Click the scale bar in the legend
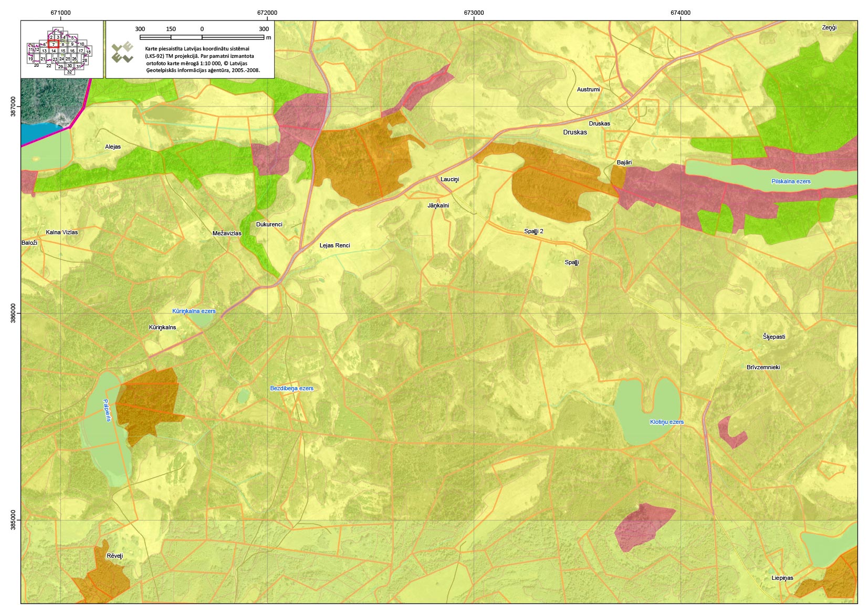The image size is (868, 614). [x=202, y=37]
